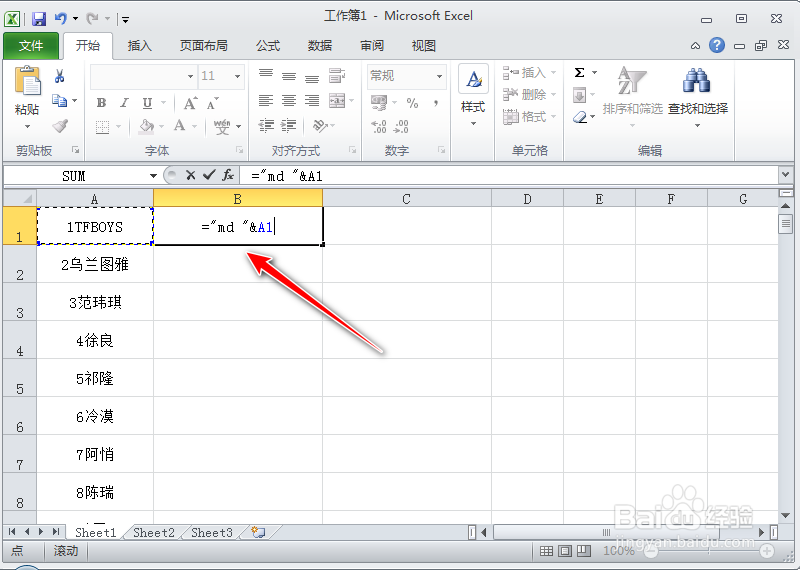Image resolution: width=800 pixels, height=570 pixels.
Task: Click the Clear eraser icon
Action: pos(580,118)
